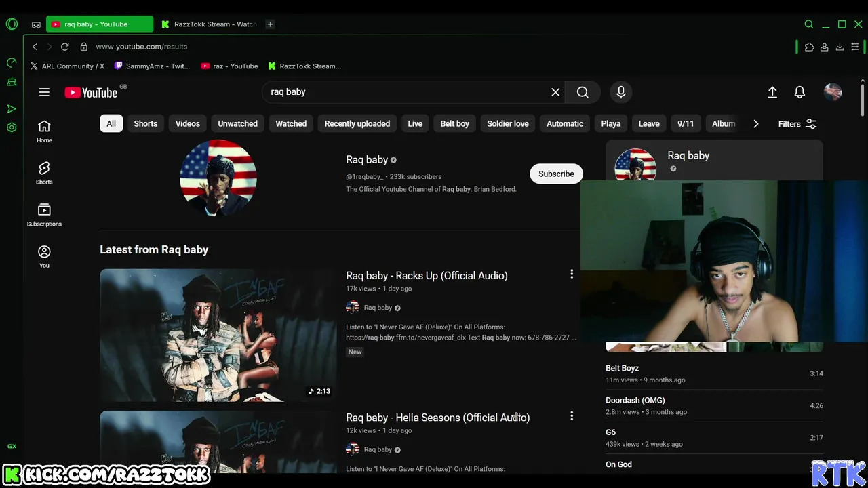This screenshot has width=868, height=488.
Task: Open sidebar settings gear
Action: 12,127
